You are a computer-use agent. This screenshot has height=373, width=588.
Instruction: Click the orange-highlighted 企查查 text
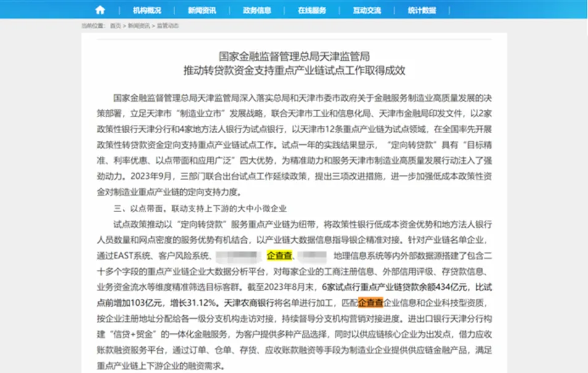371,303
